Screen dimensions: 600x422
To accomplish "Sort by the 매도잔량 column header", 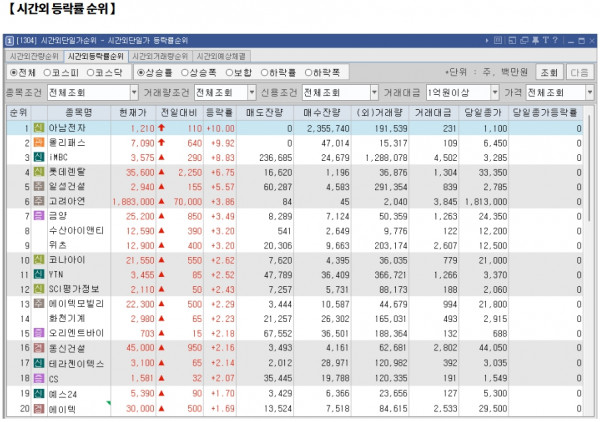I will coord(264,112).
